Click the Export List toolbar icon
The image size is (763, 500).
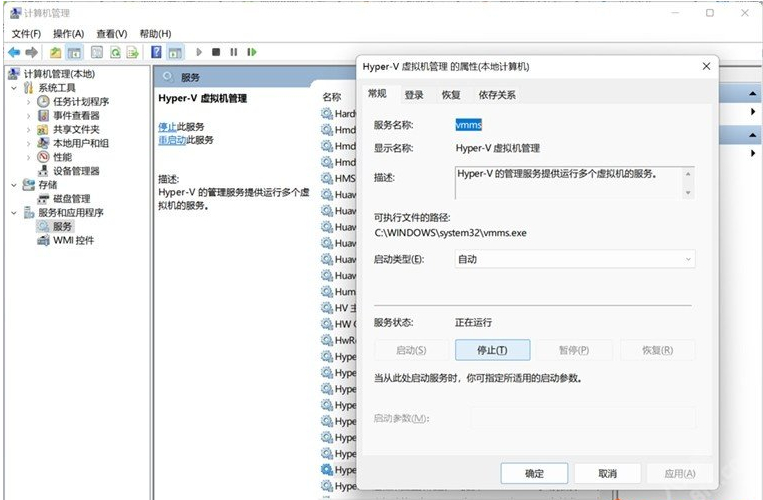coord(133,52)
